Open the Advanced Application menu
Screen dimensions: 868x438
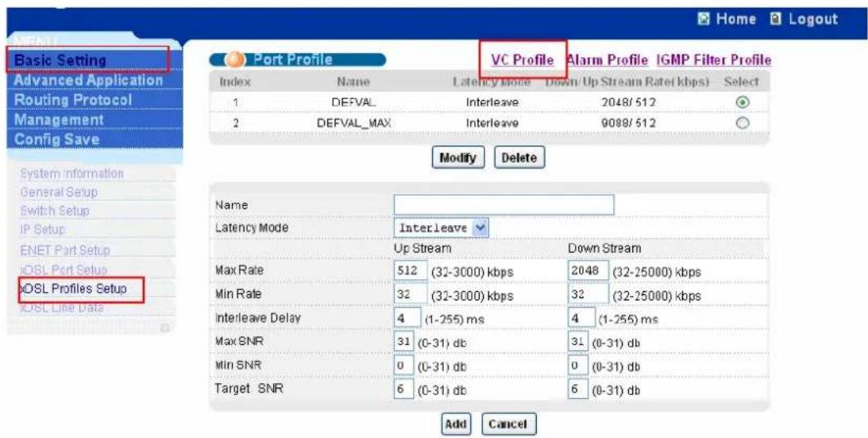coord(89,79)
